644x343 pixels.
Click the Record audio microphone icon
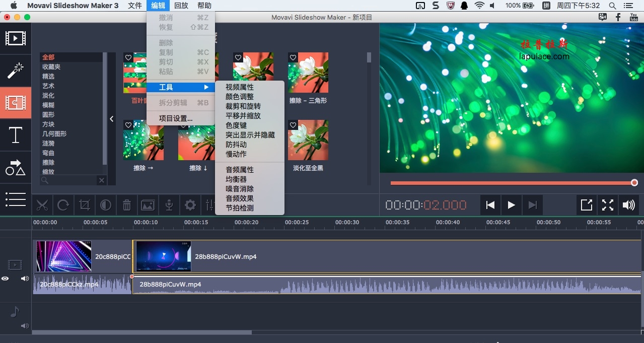tap(170, 205)
